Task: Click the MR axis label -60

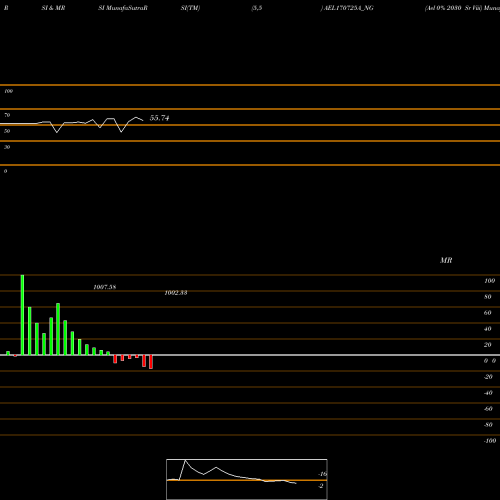Action: [488, 409]
